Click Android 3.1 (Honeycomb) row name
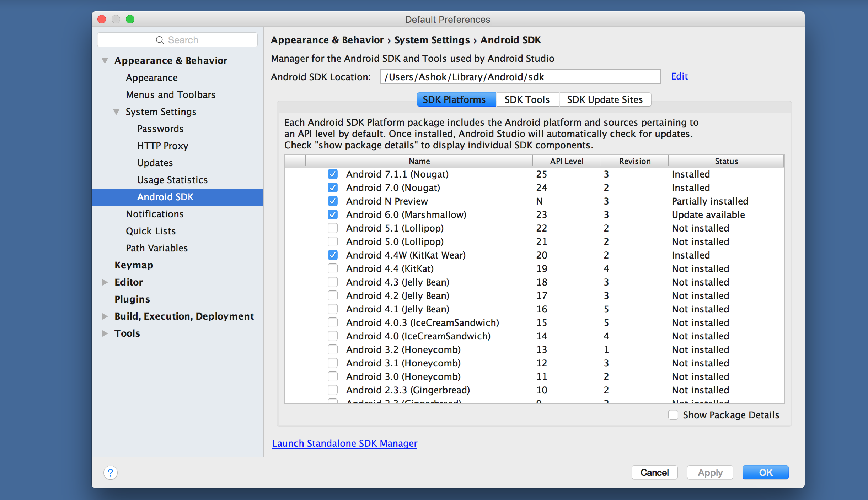The width and height of the screenshot is (868, 500). [403, 363]
